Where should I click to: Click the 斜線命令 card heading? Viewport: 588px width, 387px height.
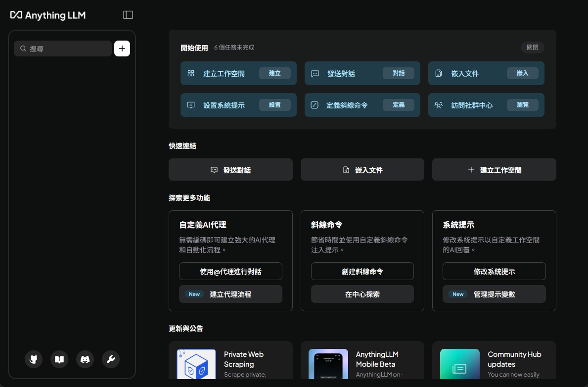click(x=326, y=225)
